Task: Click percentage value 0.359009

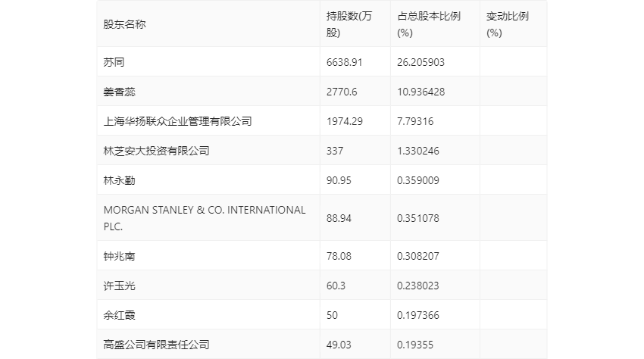Action: [418, 180]
